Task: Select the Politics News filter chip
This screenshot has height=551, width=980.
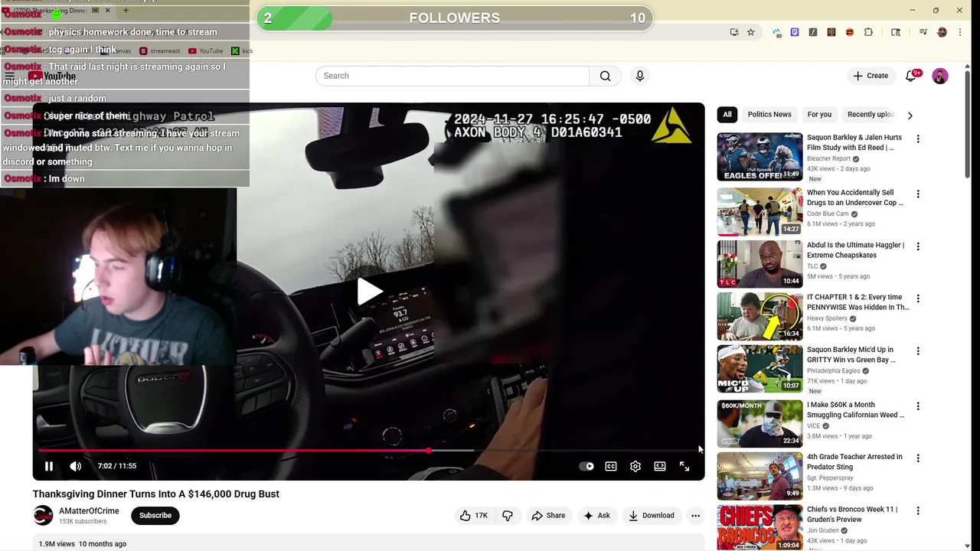Action: click(769, 115)
